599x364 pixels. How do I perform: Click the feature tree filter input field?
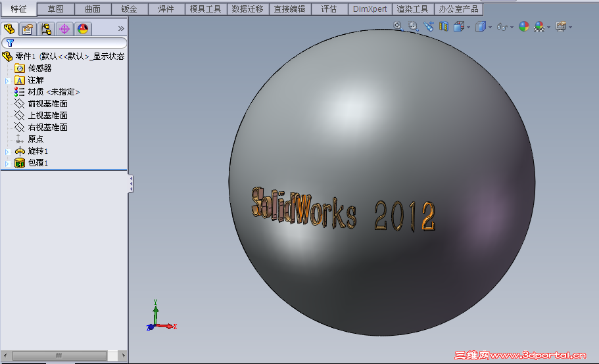click(64, 43)
